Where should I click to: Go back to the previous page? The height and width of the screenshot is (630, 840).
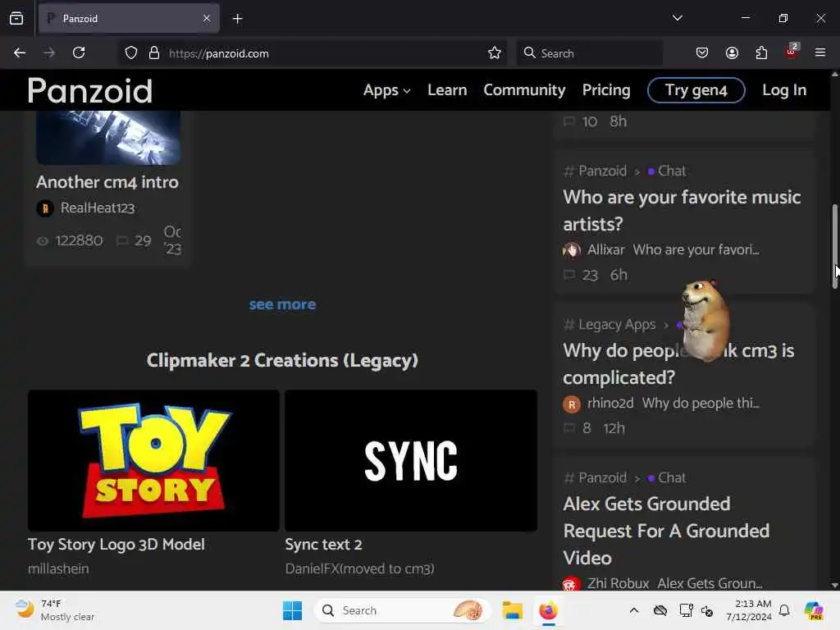click(20, 53)
